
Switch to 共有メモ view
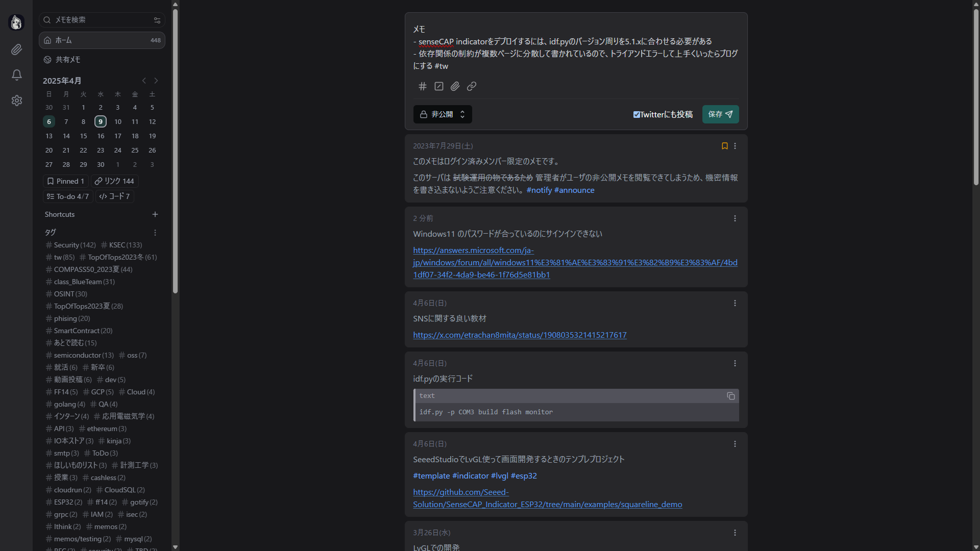(68, 60)
